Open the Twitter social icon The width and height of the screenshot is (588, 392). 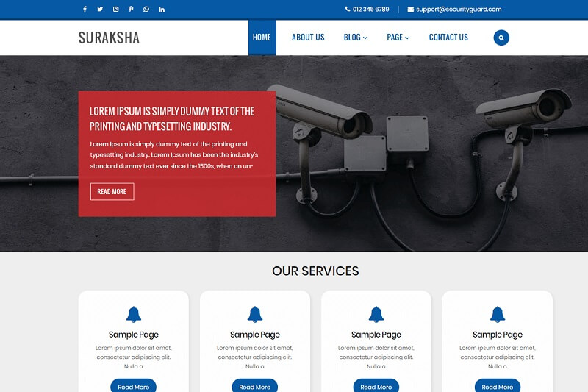[x=100, y=9]
